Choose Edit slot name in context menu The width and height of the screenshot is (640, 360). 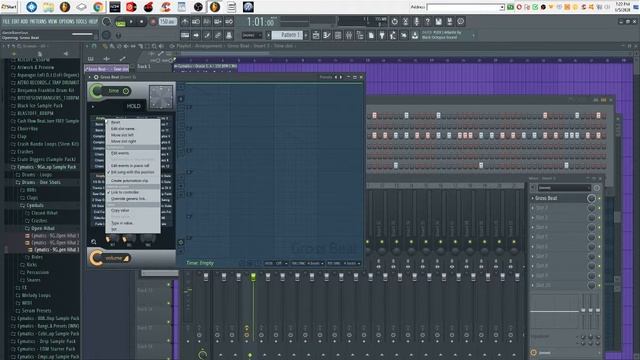tap(133, 129)
